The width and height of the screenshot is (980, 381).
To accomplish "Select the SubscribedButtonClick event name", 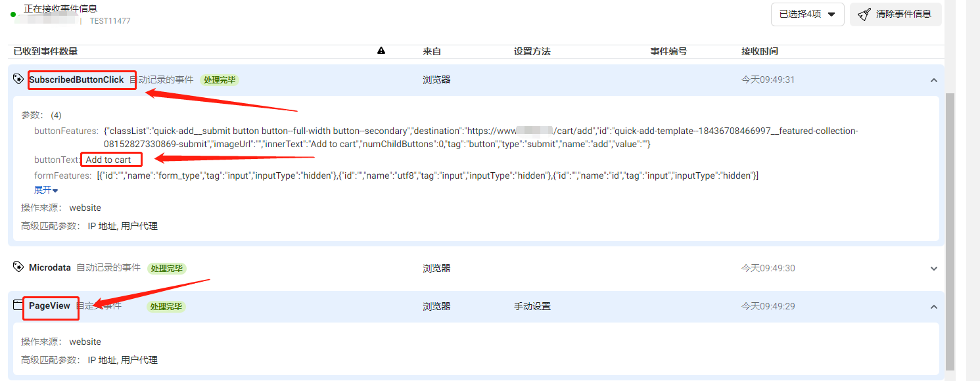I will (x=76, y=79).
